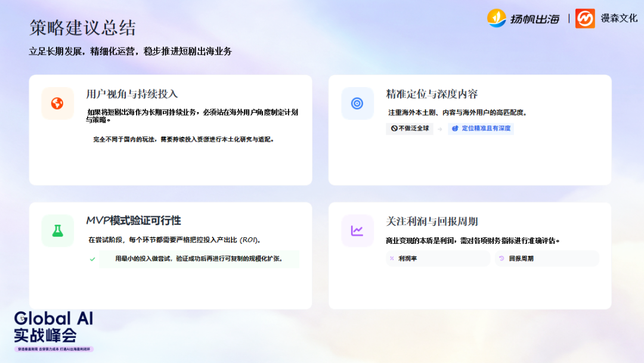Viewport: 644px width, 363px height.
Task: Select the 定位精准且有深度 tag
Action: point(481,129)
